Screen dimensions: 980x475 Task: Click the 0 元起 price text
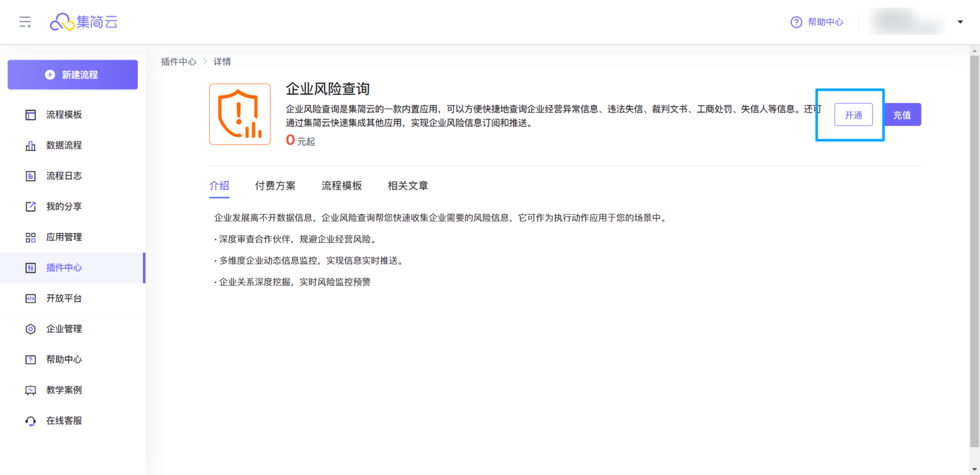click(x=300, y=140)
